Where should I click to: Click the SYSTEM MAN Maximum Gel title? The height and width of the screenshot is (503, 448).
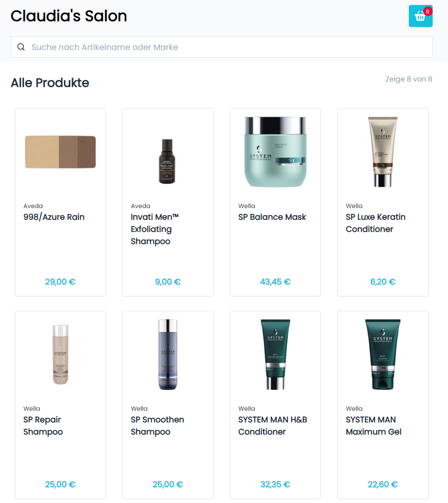point(374,426)
